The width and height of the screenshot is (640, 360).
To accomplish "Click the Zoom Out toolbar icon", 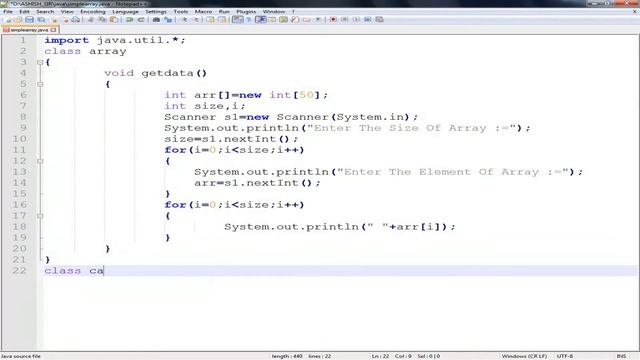I will [x=196, y=20].
